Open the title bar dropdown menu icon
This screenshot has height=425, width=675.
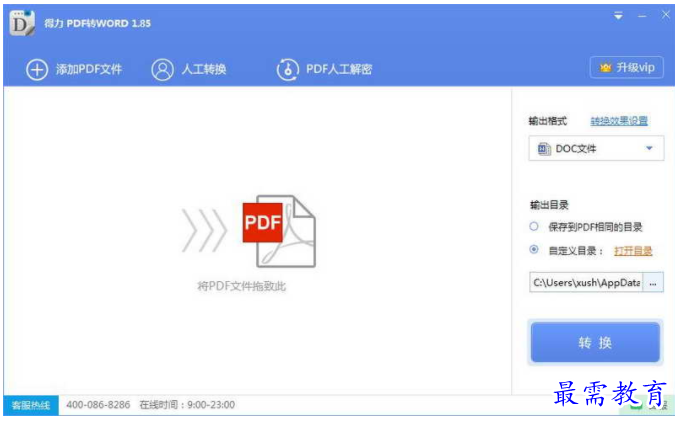click(x=618, y=16)
